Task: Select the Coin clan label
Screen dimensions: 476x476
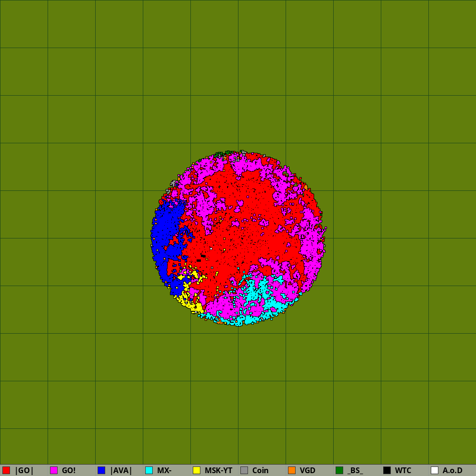Action: pos(260,471)
